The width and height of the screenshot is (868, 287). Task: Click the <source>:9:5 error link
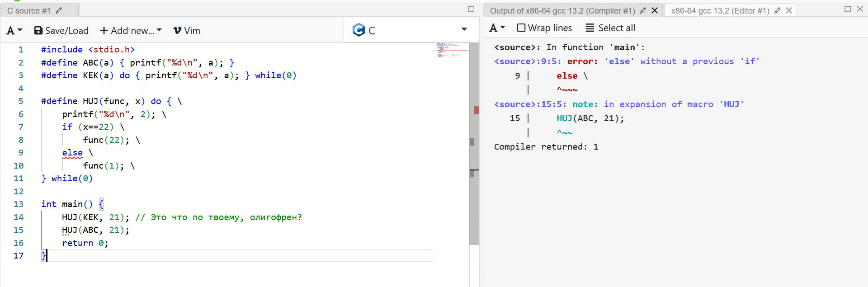tap(527, 61)
